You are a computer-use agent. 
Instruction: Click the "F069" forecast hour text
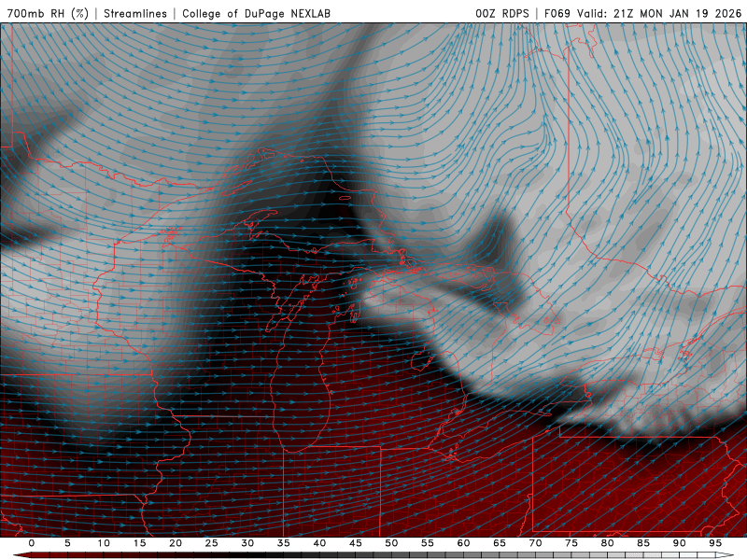(557, 13)
